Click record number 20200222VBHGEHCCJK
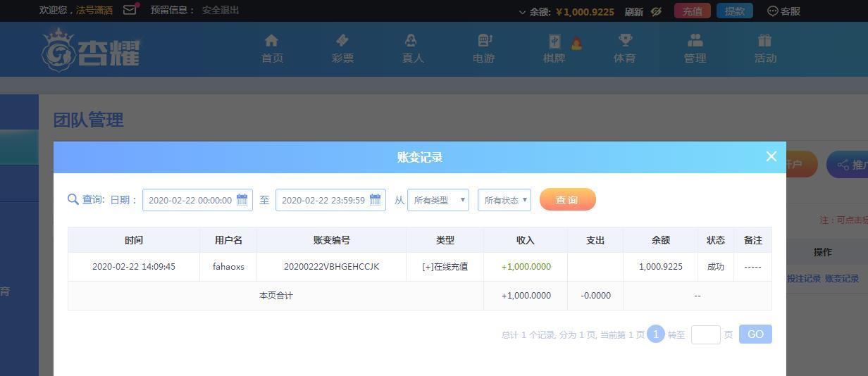This screenshot has width=868, height=376. tap(332, 267)
